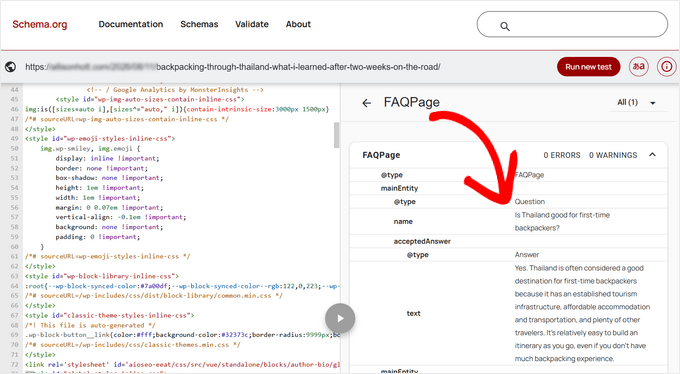This screenshot has height=374, width=680.
Task: Click the Schema.org logo
Action: 39,24
